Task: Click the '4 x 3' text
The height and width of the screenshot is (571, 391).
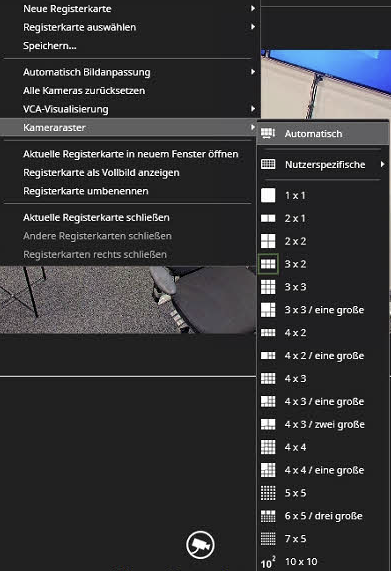Action: coord(295,379)
